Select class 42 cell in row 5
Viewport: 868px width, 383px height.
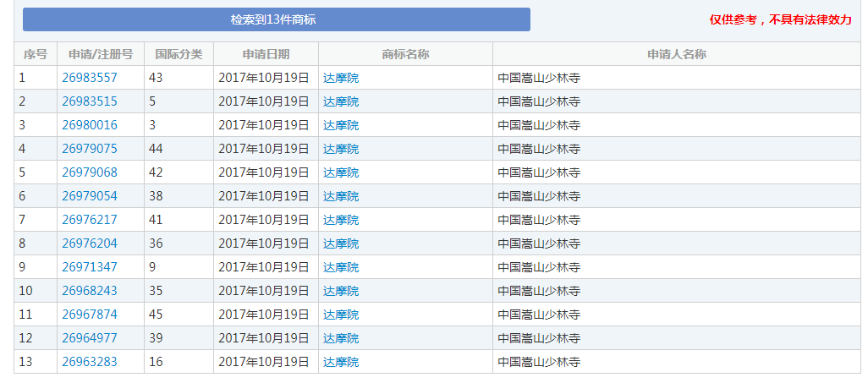(179, 172)
